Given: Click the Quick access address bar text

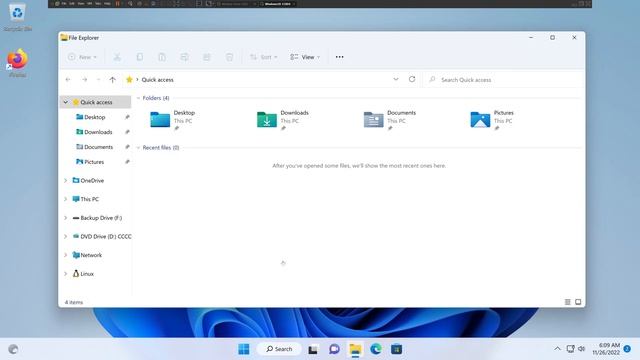Looking at the screenshot, I should coord(158,80).
